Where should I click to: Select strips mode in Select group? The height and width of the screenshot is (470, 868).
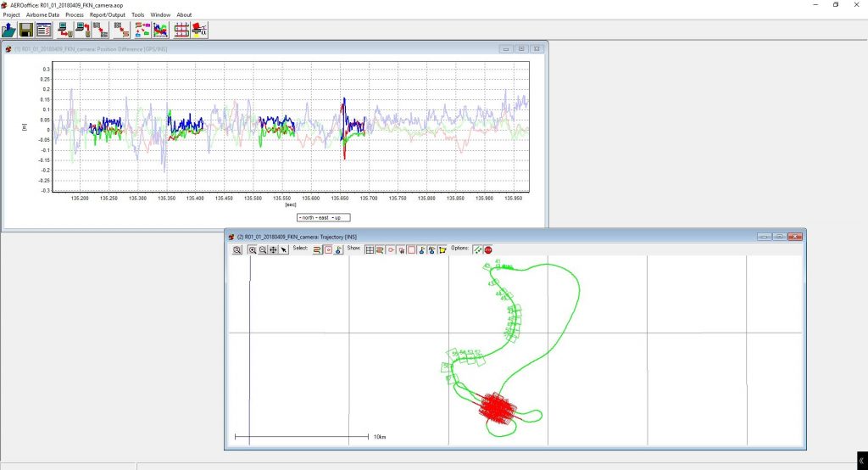(317, 250)
